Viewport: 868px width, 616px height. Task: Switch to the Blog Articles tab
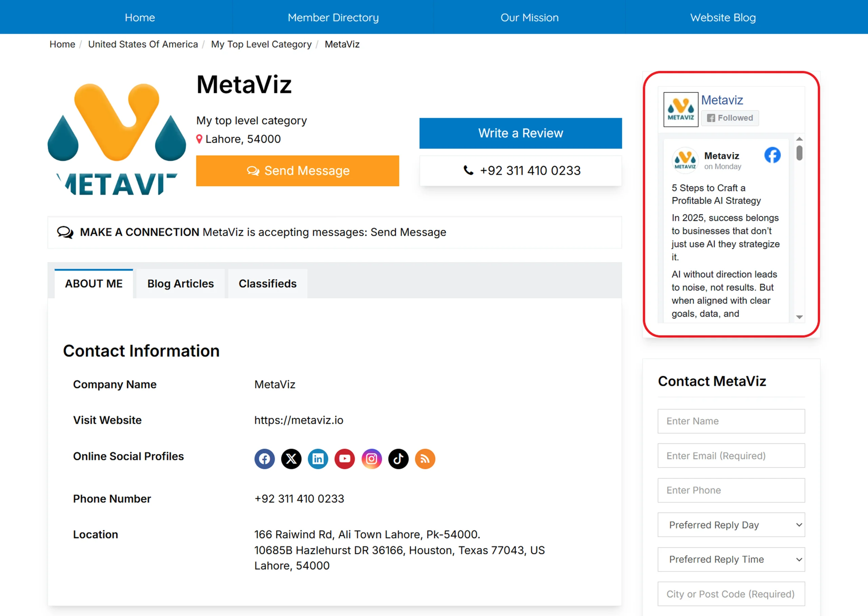coord(180,283)
